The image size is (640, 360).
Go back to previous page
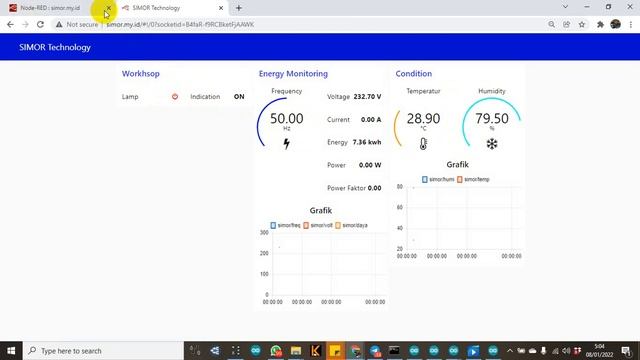pyautogui.click(x=10, y=24)
